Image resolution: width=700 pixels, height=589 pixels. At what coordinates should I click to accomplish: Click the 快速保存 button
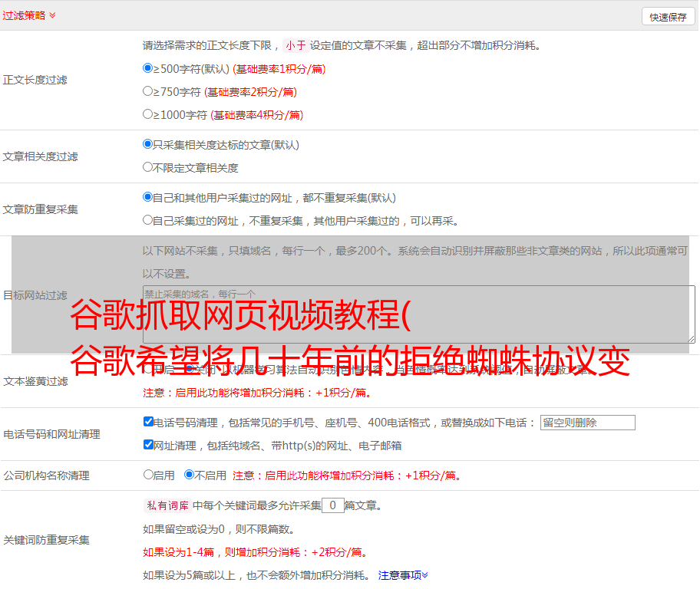click(x=668, y=17)
